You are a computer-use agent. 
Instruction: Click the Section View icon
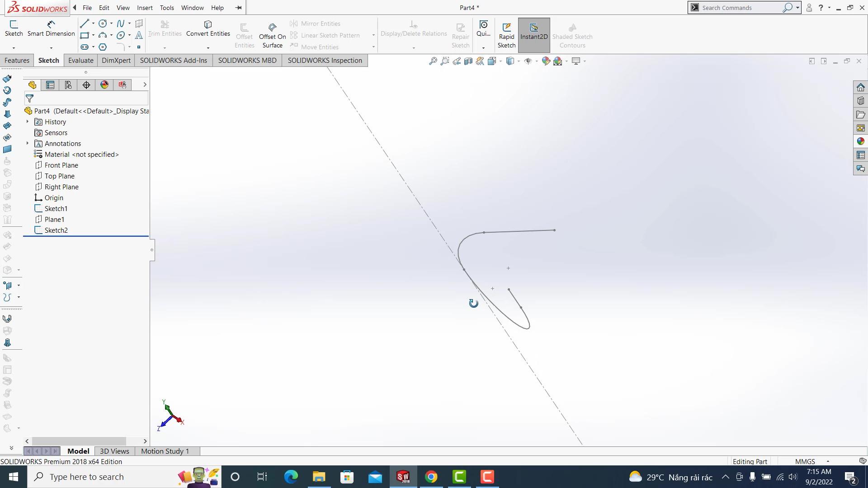pyautogui.click(x=468, y=61)
